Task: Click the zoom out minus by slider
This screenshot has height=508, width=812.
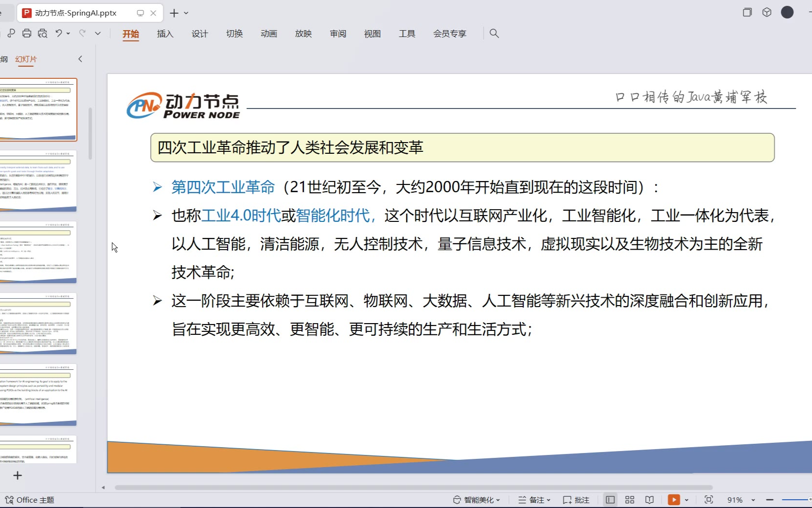Action: click(769, 500)
